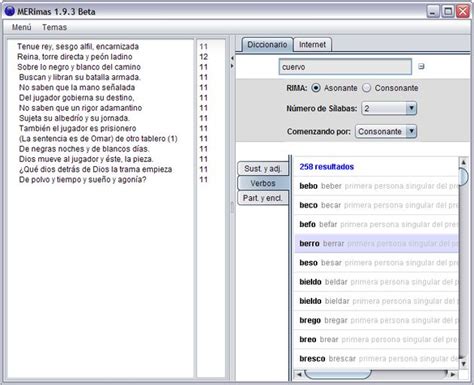Image resolution: width=474 pixels, height=385 pixels.
Task: Show Part. y encl. results
Action: pos(263,198)
